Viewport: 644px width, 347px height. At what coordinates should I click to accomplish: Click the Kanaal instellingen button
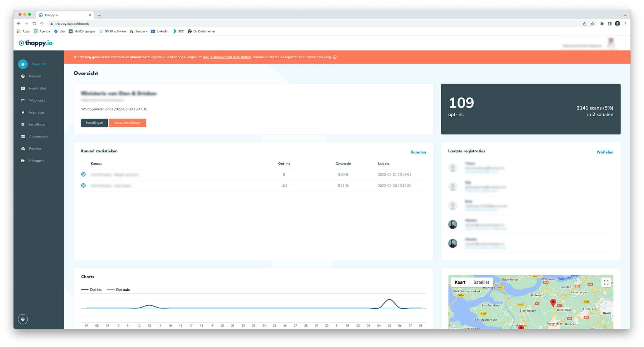pyautogui.click(x=127, y=123)
